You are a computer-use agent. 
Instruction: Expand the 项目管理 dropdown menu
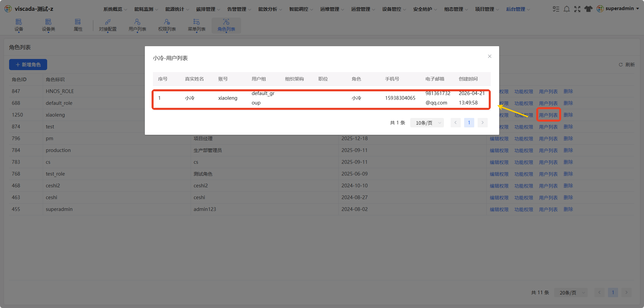[x=487, y=9]
